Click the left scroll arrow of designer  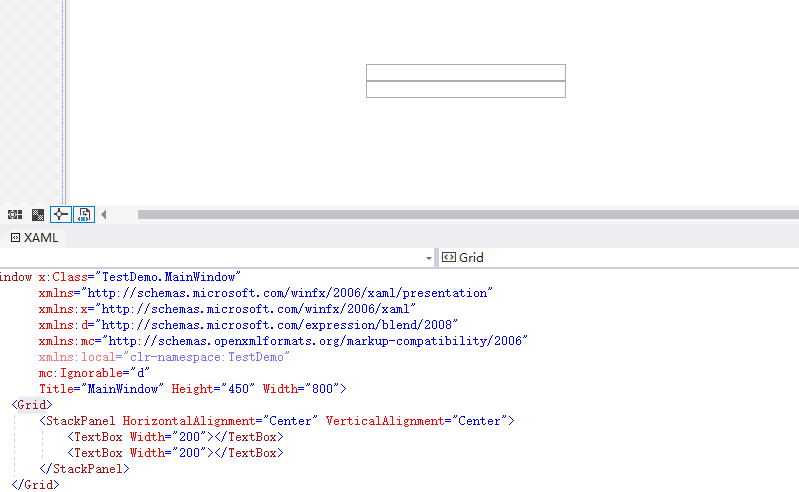104,214
